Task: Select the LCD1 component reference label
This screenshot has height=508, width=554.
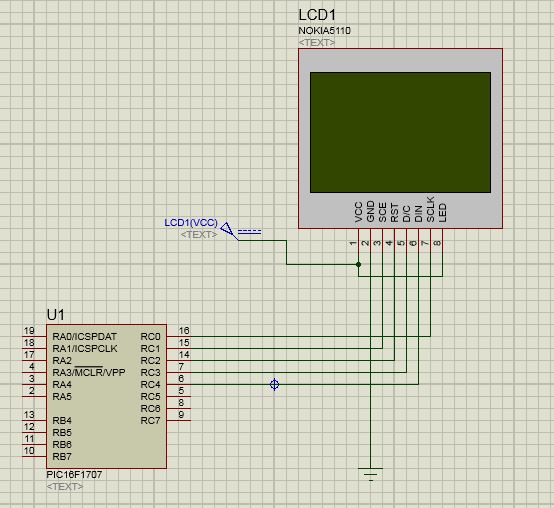Action: coord(317,15)
